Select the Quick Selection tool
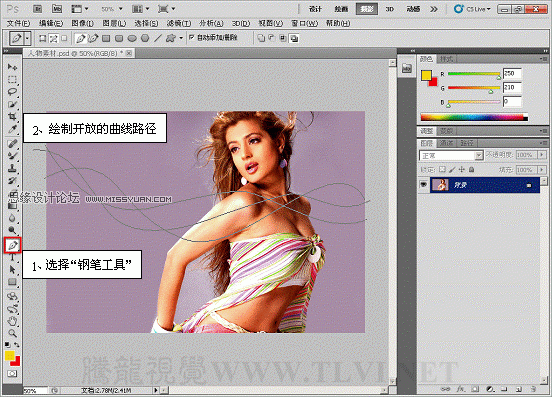Screen dimensions: 552x397 tap(12, 105)
